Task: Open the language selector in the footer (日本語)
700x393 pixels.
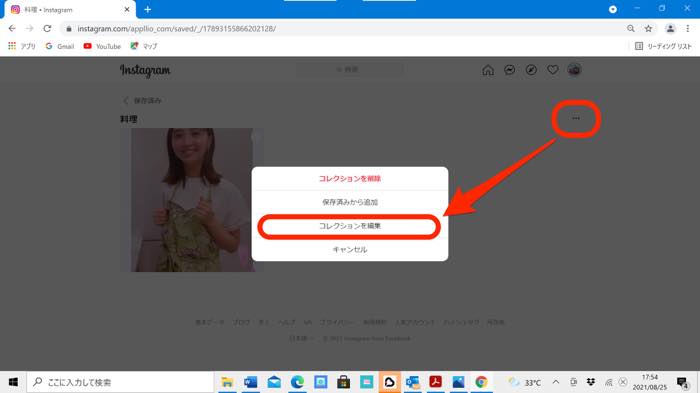Action: click(302, 339)
